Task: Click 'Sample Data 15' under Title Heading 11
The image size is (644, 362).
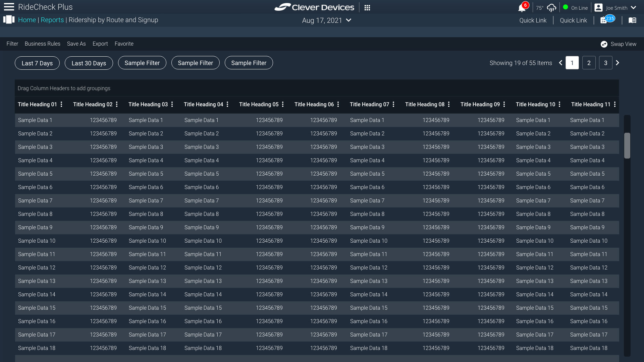Action: point(589,308)
